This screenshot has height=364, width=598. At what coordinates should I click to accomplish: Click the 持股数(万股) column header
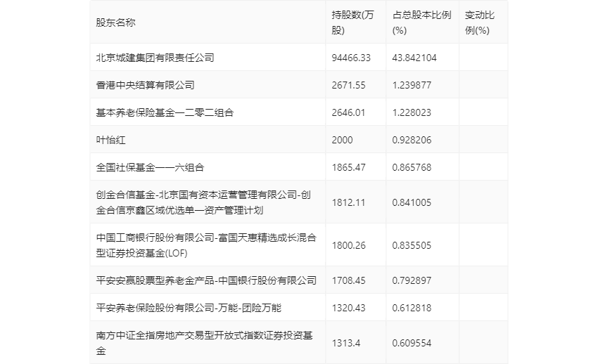[352, 22]
